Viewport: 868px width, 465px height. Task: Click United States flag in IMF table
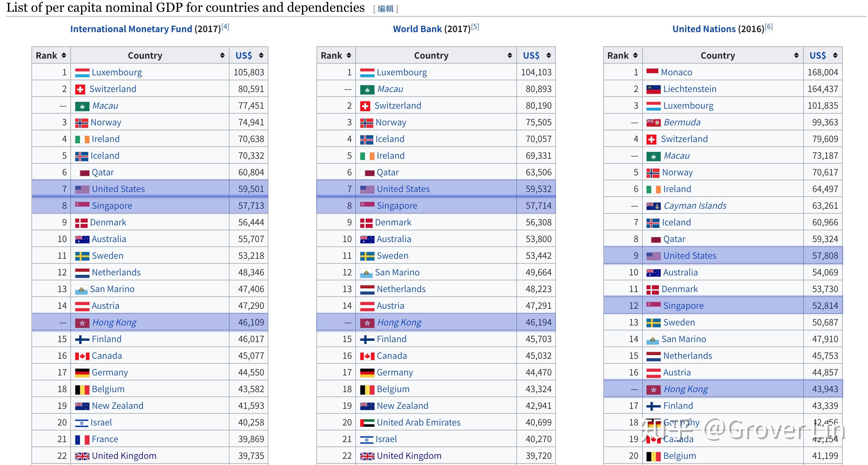tap(82, 189)
